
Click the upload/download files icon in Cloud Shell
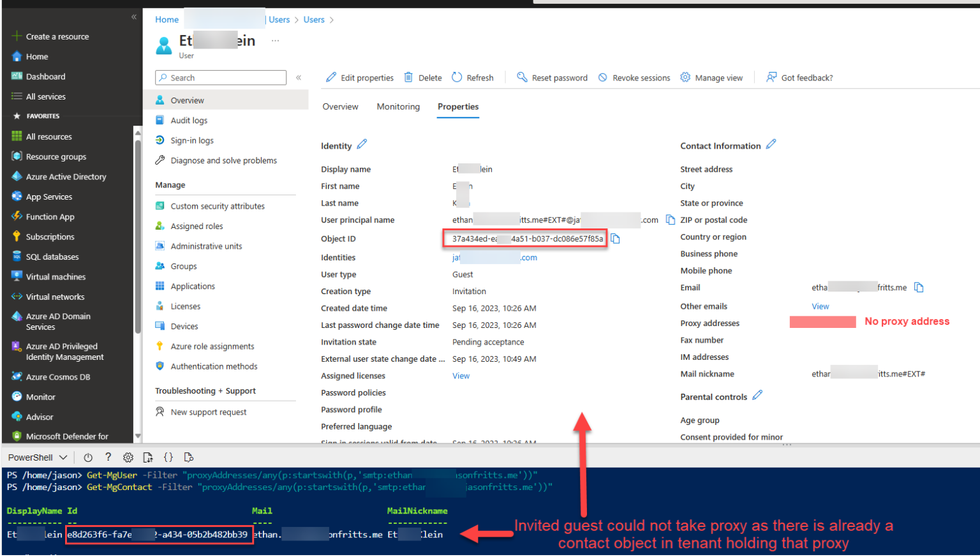(147, 457)
